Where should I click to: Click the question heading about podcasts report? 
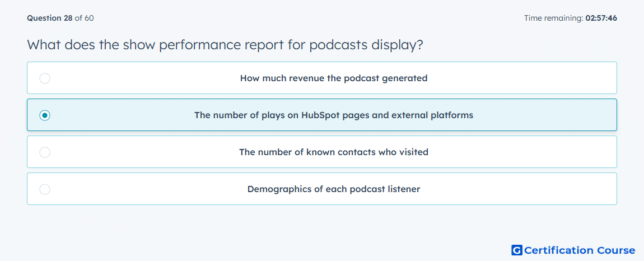tap(225, 45)
